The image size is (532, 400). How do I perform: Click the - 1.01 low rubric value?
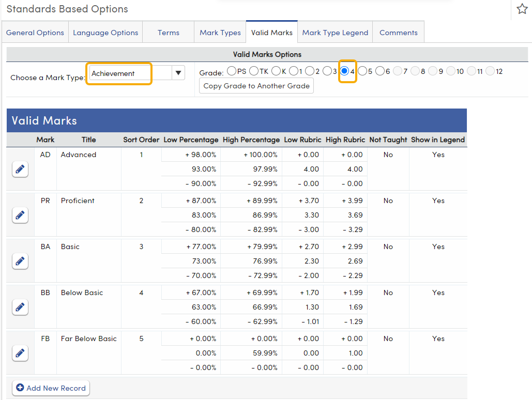coord(310,321)
